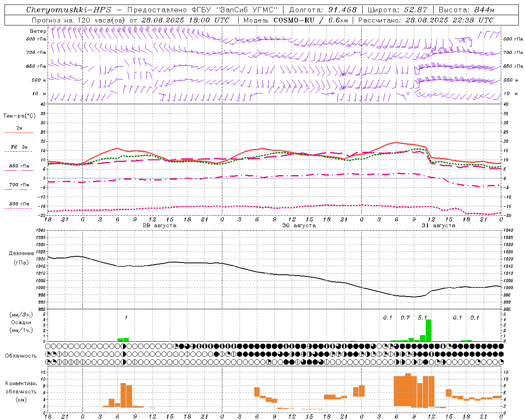Click the "Конвективн." convective cloud label
Image resolution: width=525 pixels, height=420 pixels.
pos(21,383)
